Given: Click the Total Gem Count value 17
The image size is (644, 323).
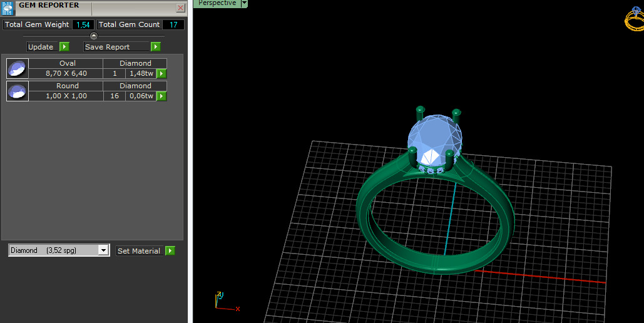Looking at the screenshot, I should [x=173, y=24].
